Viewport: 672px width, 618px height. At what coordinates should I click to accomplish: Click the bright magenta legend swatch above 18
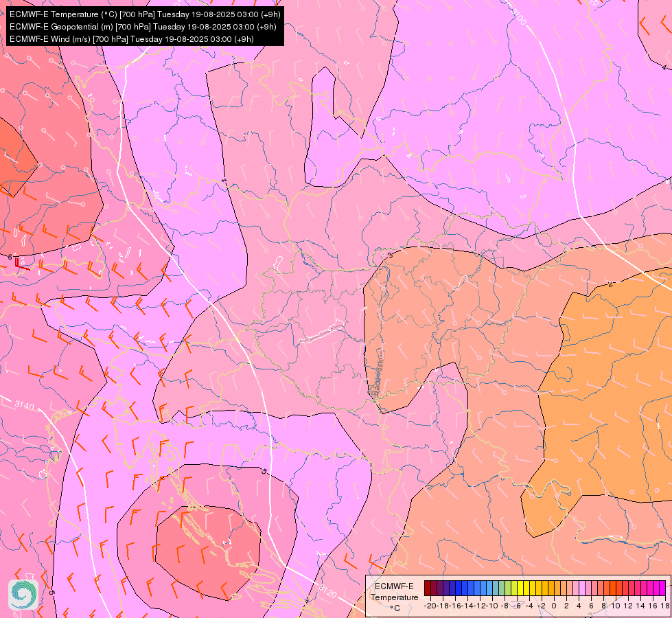(662, 588)
